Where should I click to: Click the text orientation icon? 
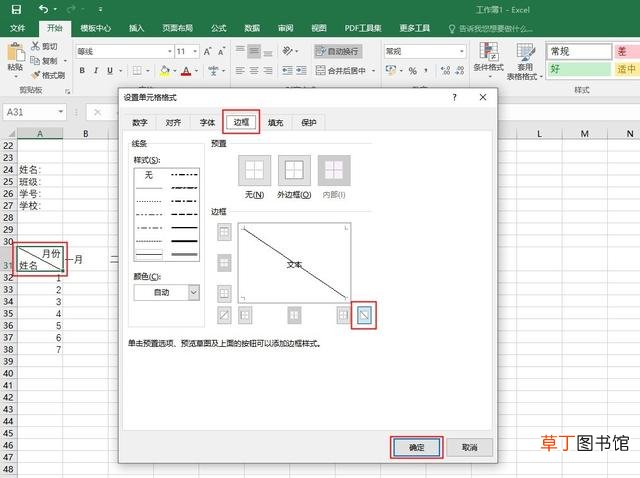pyautogui.click(x=287, y=51)
